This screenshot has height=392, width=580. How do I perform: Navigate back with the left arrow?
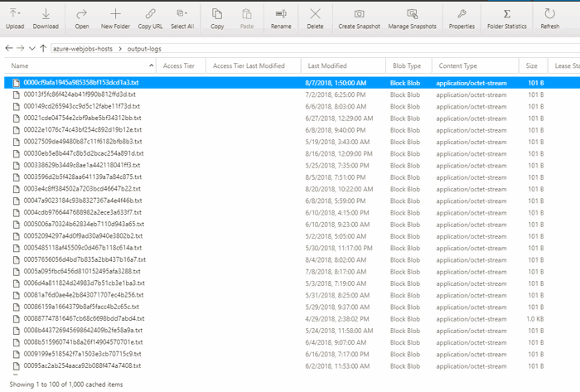pyautogui.click(x=9, y=48)
